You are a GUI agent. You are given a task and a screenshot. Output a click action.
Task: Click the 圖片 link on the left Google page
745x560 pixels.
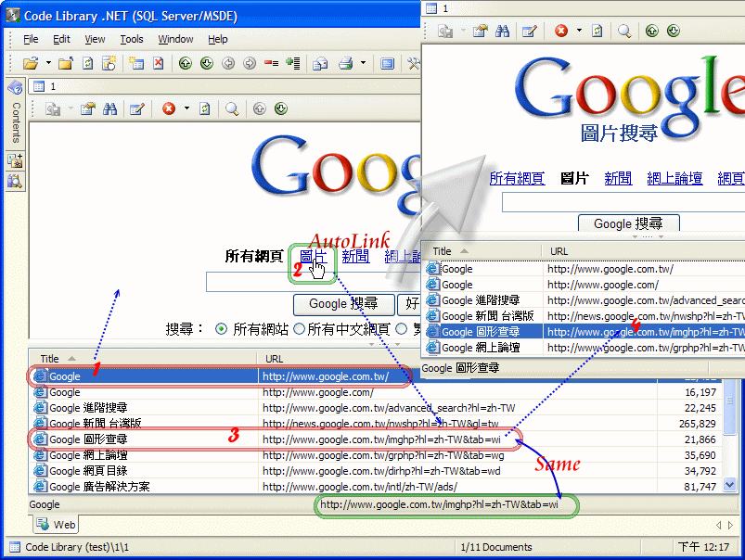(313, 257)
